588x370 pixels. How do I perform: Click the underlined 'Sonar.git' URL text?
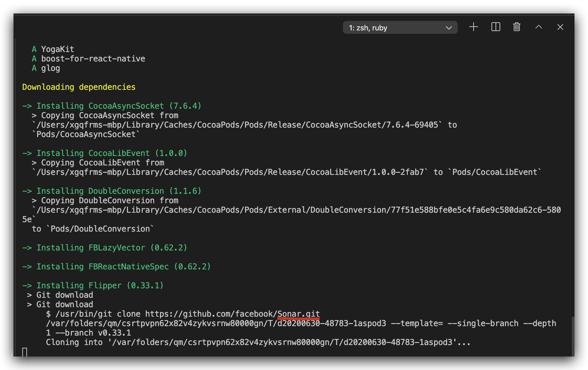[298, 314]
